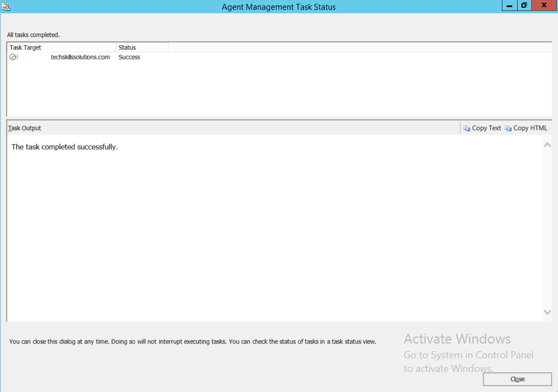Click the Task Output header label

point(24,128)
